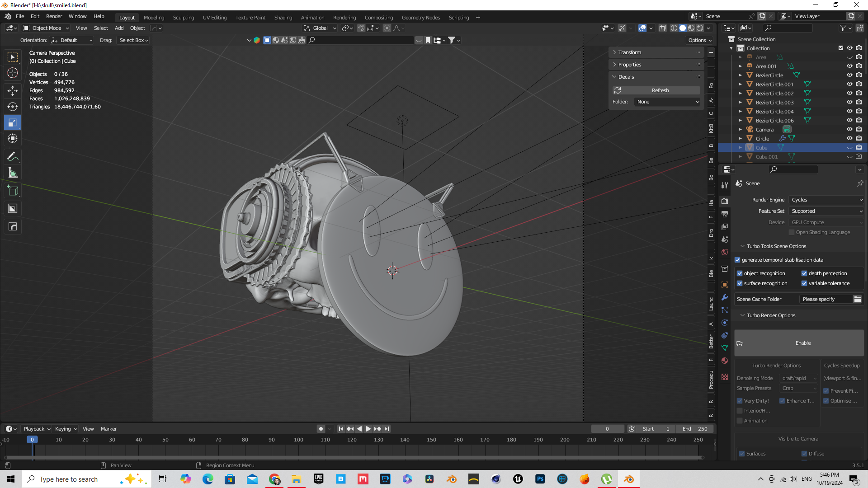
Task: Hide the BezierCircle.001 object in viewport
Action: [x=849, y=84]
